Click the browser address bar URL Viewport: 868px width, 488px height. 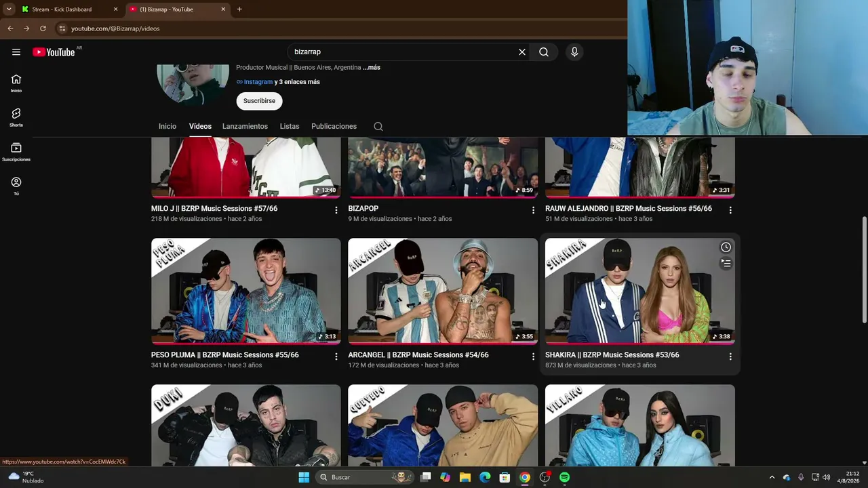pos(115,28)
